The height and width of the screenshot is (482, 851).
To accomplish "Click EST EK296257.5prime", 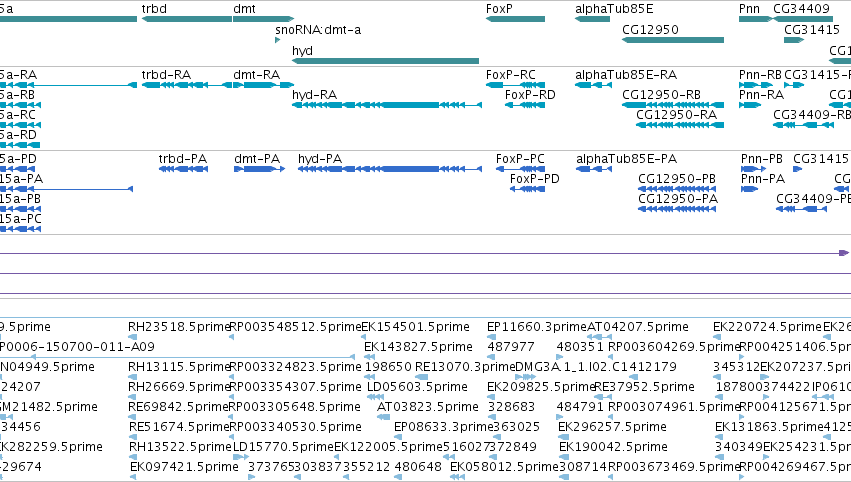I will (x=612, y=427).
